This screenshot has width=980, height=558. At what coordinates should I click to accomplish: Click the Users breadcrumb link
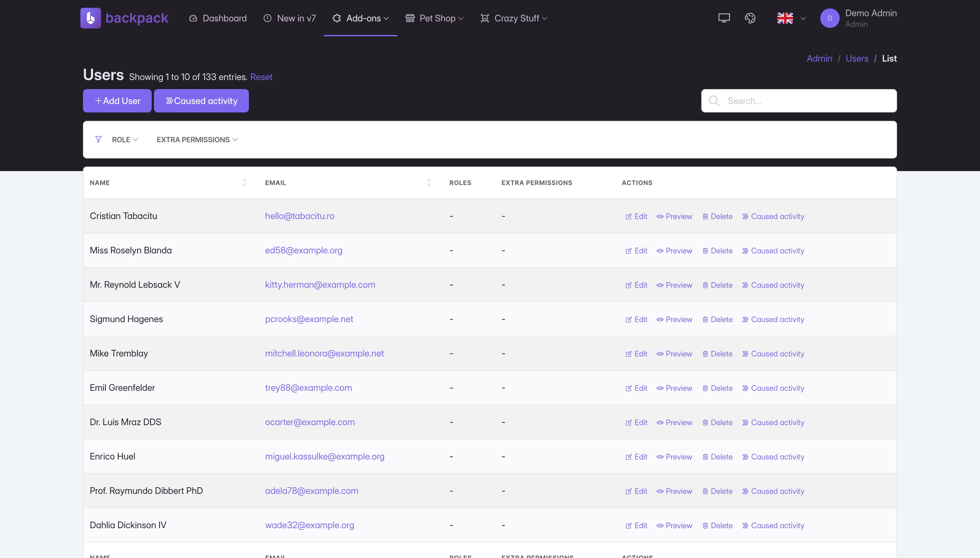point(857,58)
